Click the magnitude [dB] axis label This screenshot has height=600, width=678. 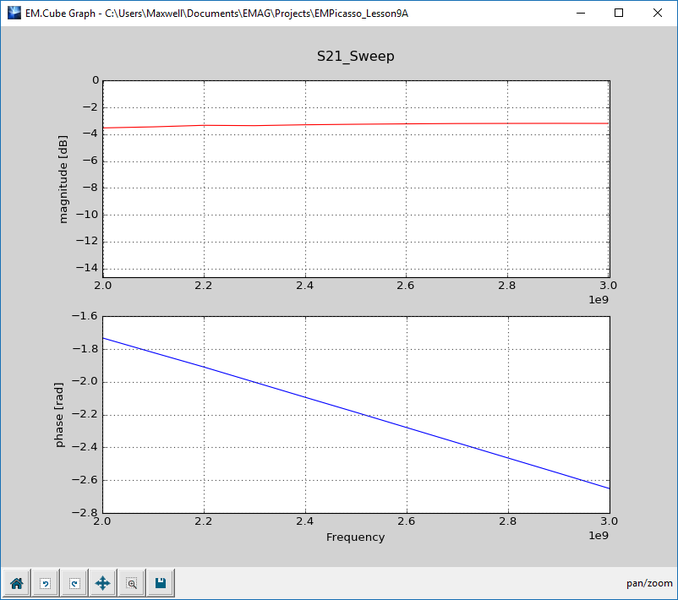tap(63, 179)
